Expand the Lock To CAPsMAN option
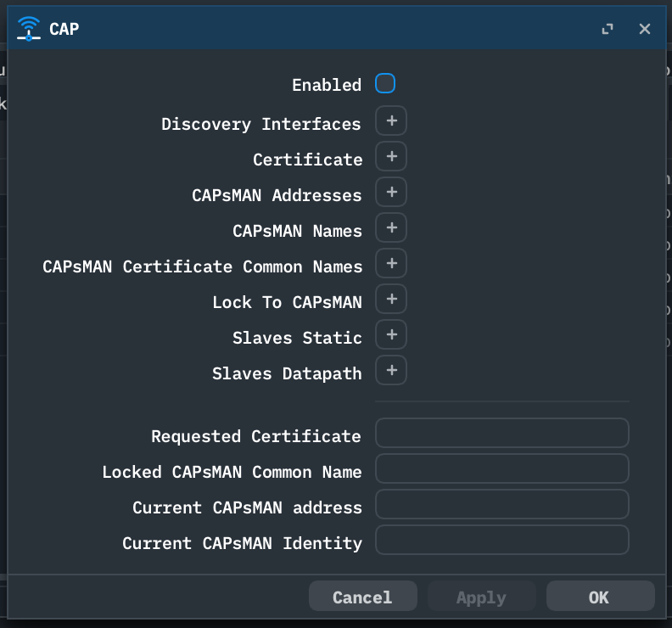Screen dimensions: 672x628 coord(391,300)
